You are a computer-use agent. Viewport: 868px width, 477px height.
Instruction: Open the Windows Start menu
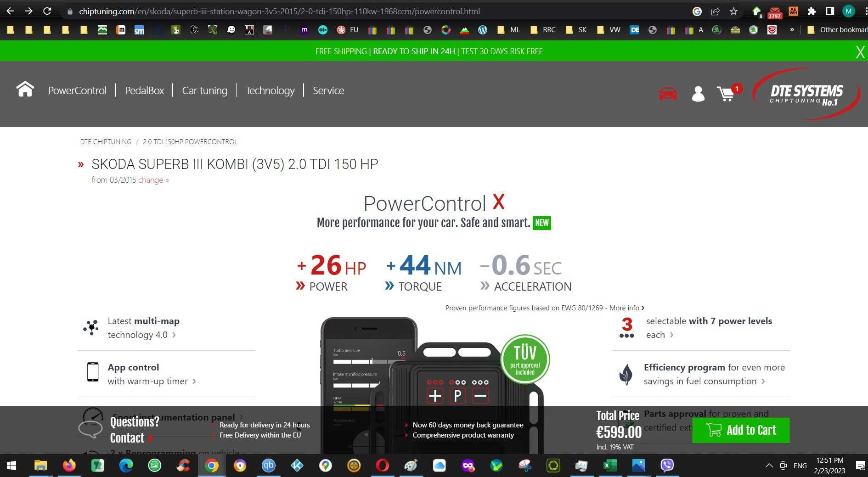(x=11, y=466)
